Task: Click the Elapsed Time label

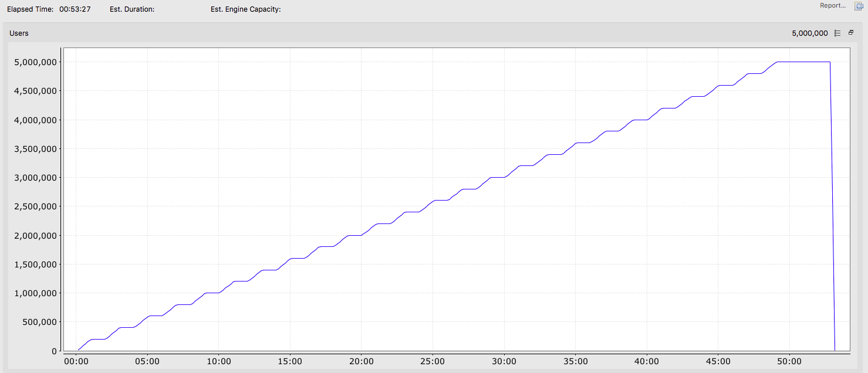Action: coord(31,9)
